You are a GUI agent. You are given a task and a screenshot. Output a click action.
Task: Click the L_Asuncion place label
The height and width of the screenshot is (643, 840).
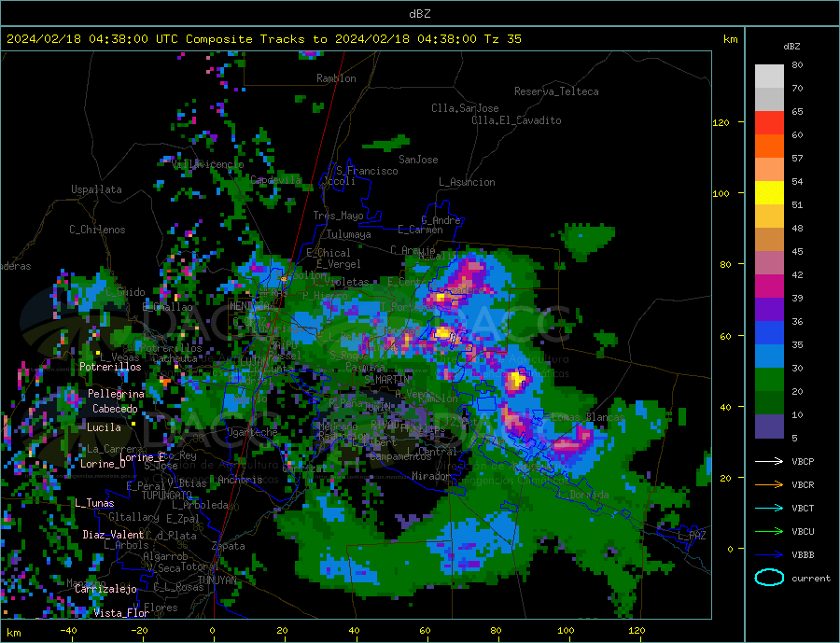pos(467,182)
